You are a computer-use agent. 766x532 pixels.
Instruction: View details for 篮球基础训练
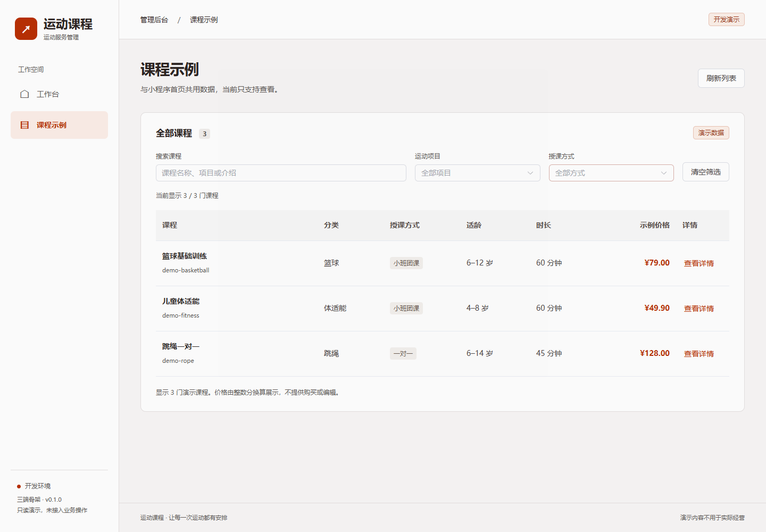(699, 263)
